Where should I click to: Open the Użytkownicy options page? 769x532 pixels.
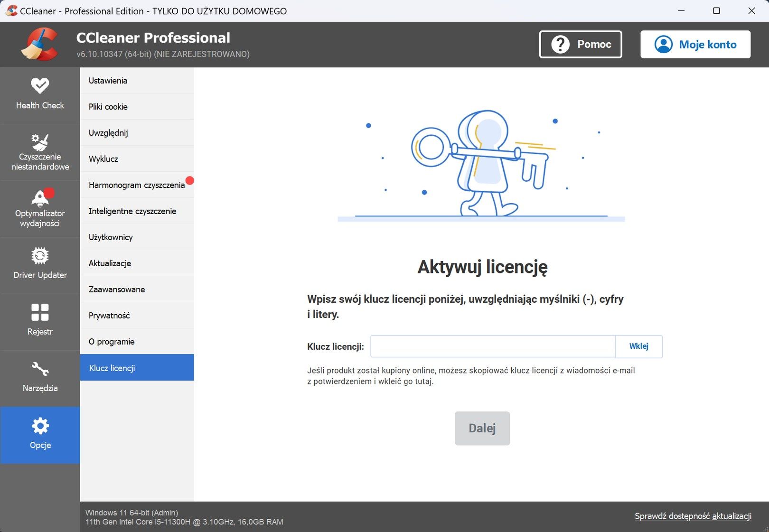[137, 237]
